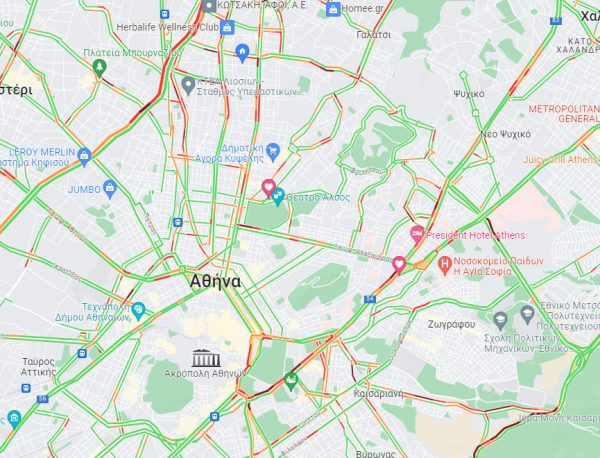Open the ΚΤΕΛ Λιοσίων gray location pin
This screenshot has height=458, width=600.
[x=188, y=85]
